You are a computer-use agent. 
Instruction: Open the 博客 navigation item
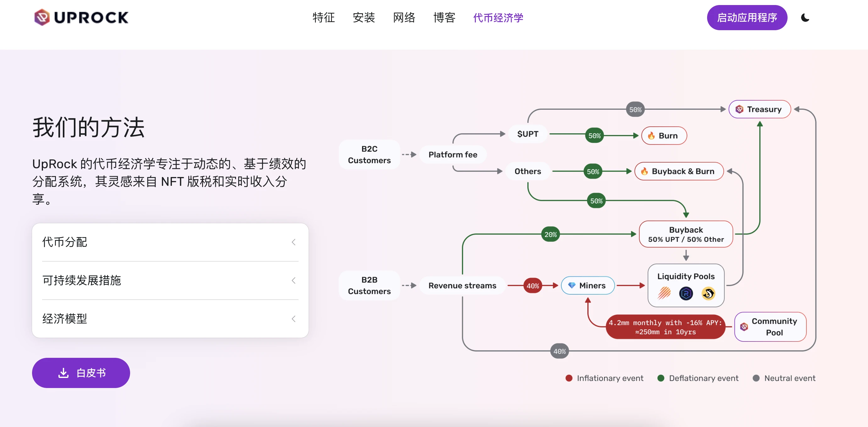point(444,18)
